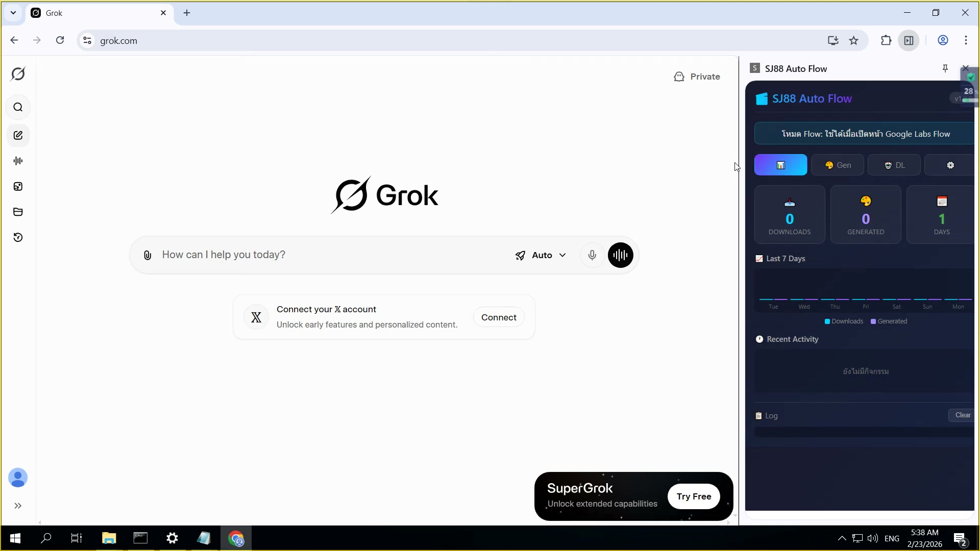Open voice mode from sidebar waveform icon
980x551 pixels.
(x=18, y=161)
